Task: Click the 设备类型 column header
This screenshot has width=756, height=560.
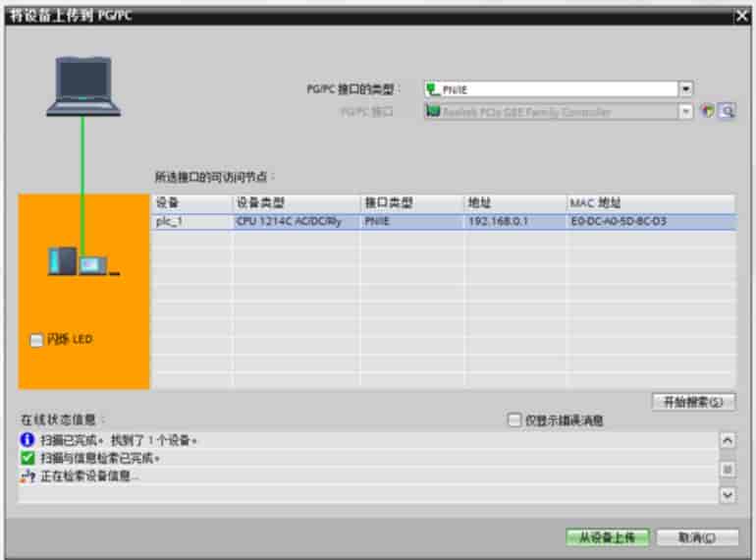Action: click(x=297, y=203)
